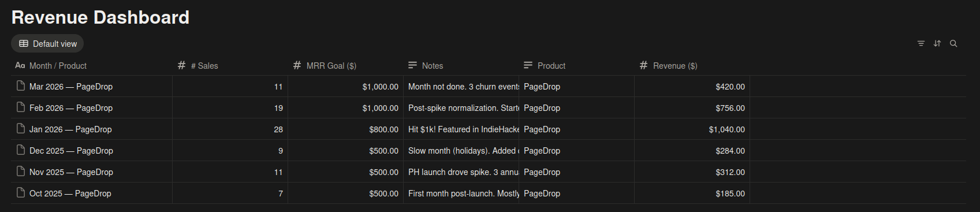The height and width of the screenshot is (212, 980).
Task: Open the search magnifier icon
Action: [x=953, y=43]
